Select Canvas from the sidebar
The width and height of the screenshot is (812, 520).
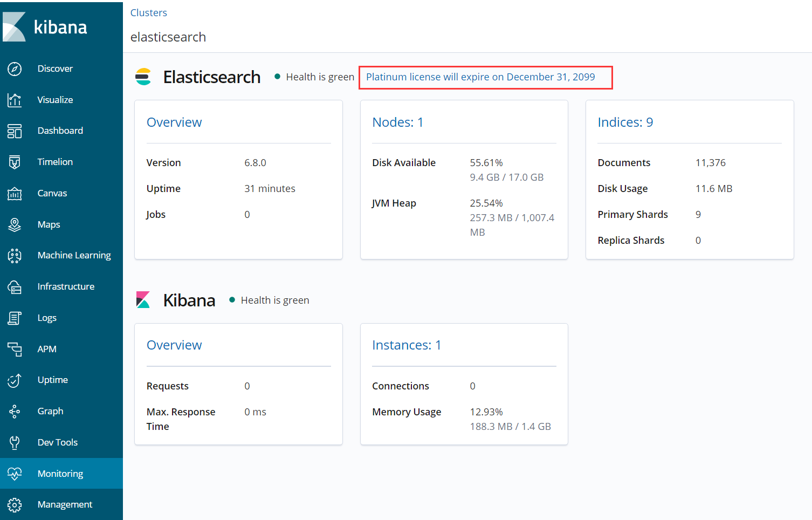[52, 193]
